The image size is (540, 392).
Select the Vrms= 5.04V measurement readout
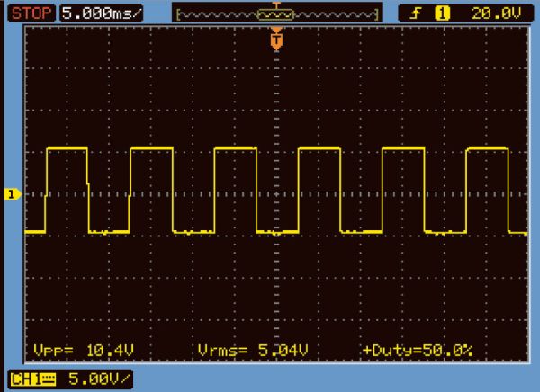(238, 349)
